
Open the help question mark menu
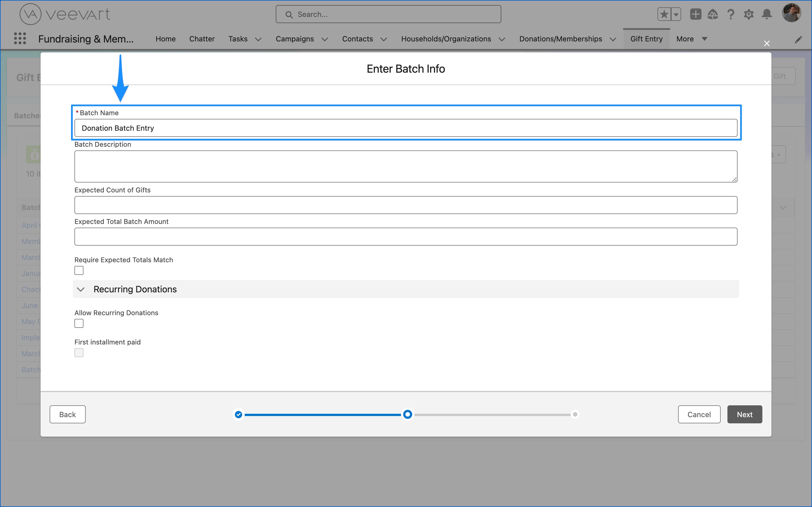pyautogui.click(x=731, y=14)
